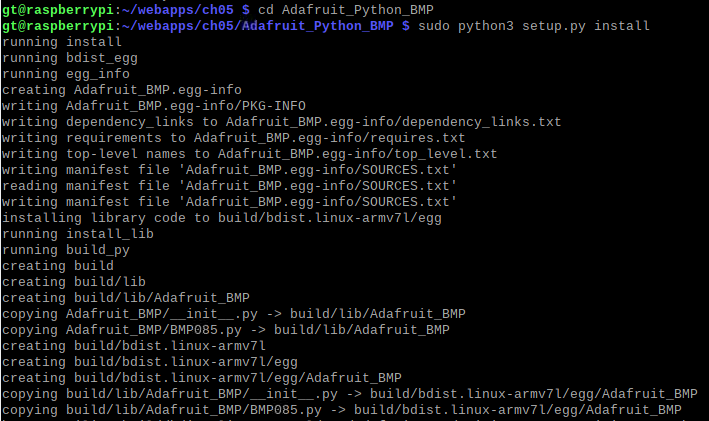Viewport: 709px width, 421px height.
Task: Click 'creating build/bdist.linux-armv7l/egg/Adafruit_BMP' line
Action: tap(202, 378)
